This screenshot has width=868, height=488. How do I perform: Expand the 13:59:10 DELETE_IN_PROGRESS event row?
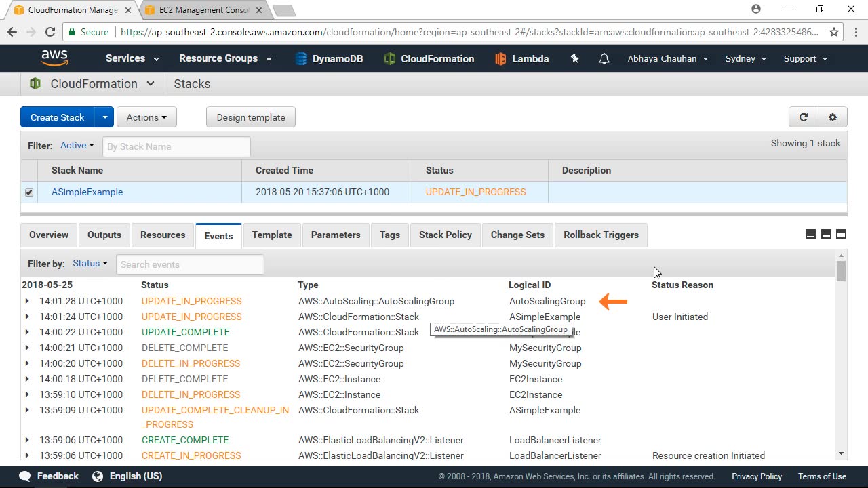pyautogui.click(x=27, y=394)
